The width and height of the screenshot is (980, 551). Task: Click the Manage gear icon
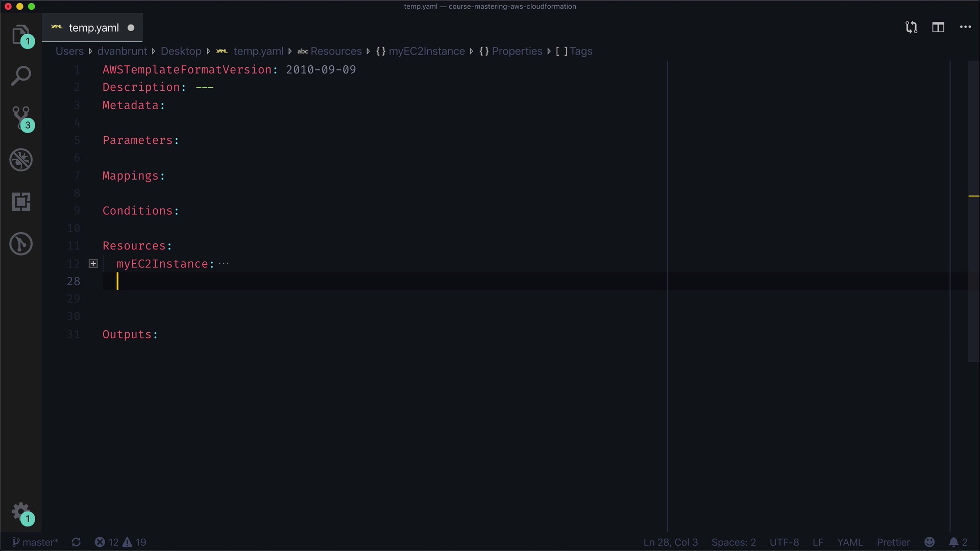[21, 511]
